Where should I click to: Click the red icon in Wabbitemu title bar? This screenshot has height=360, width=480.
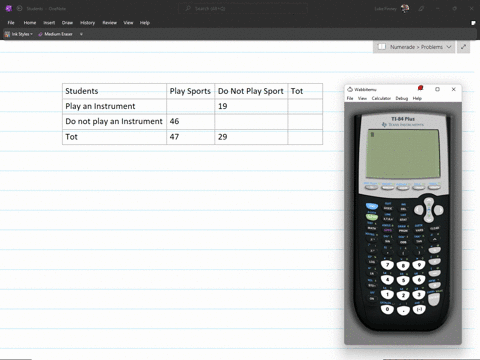pos(420,88)
